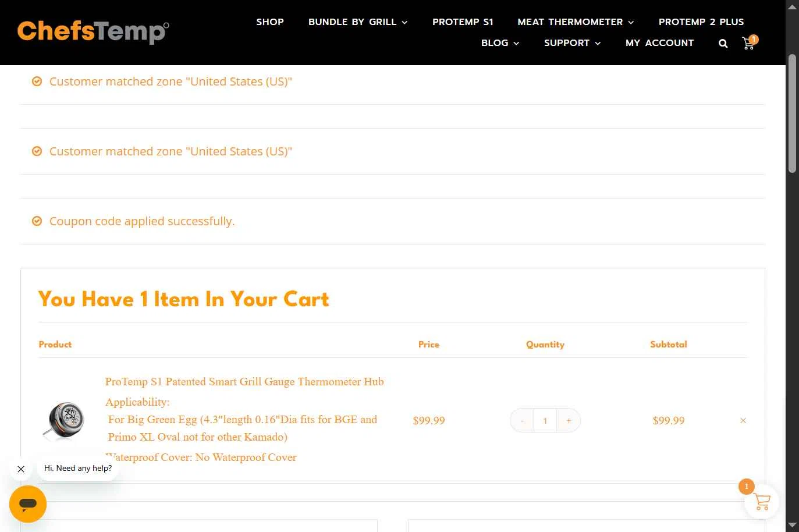The height and width of the screenshot is (532, 799).
Task: Expand the Support dropdown menu
Action: pos(572,43)
